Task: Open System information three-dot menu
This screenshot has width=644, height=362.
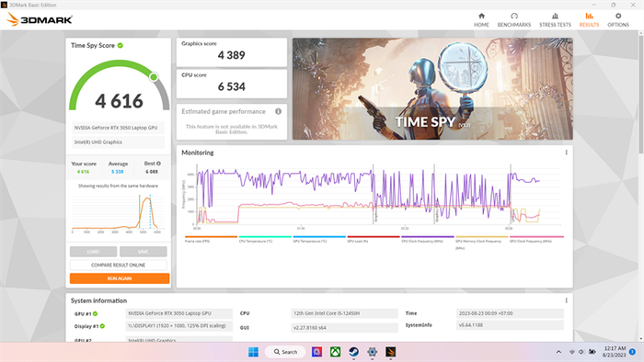Action: coord(567,300)
